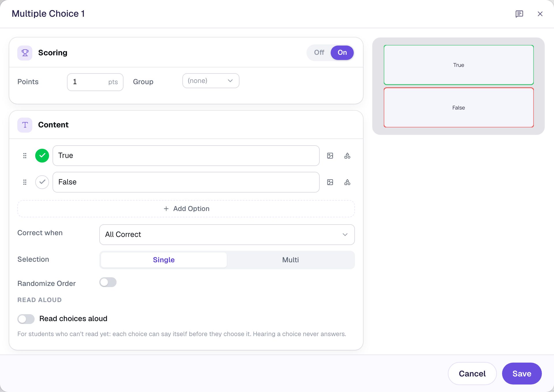Enable Read choices aloud switch

tap(26, 319)
